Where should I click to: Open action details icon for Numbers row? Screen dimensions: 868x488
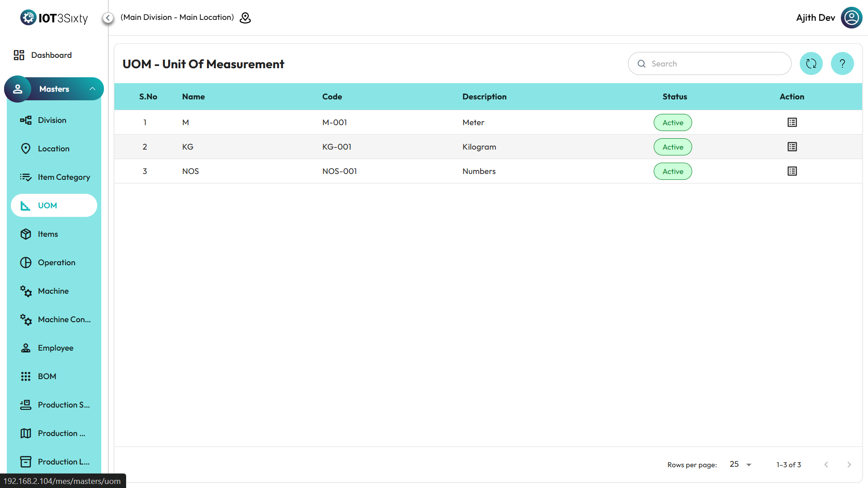[792, 171]
